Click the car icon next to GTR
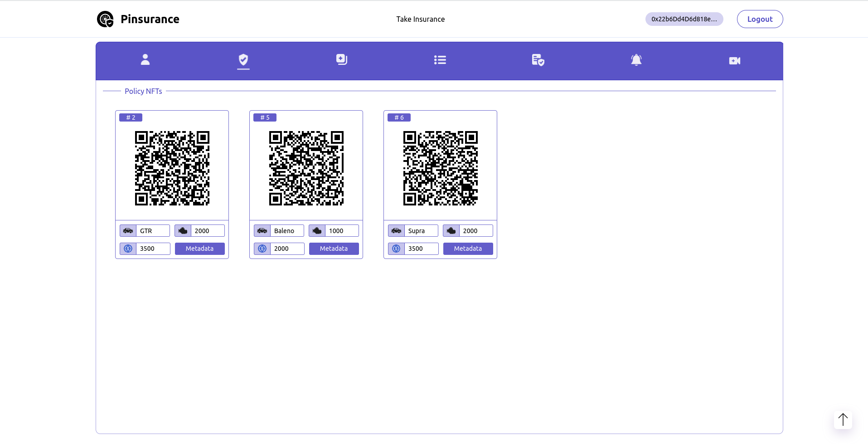868x444 pixels. (x=128, y=231)
